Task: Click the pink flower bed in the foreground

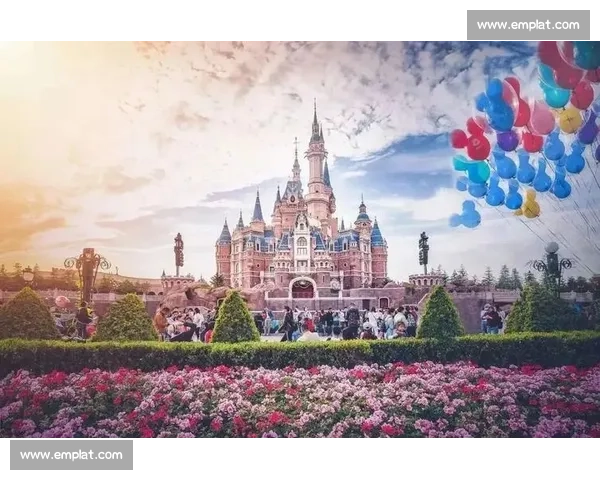Action: coord(300,402)
